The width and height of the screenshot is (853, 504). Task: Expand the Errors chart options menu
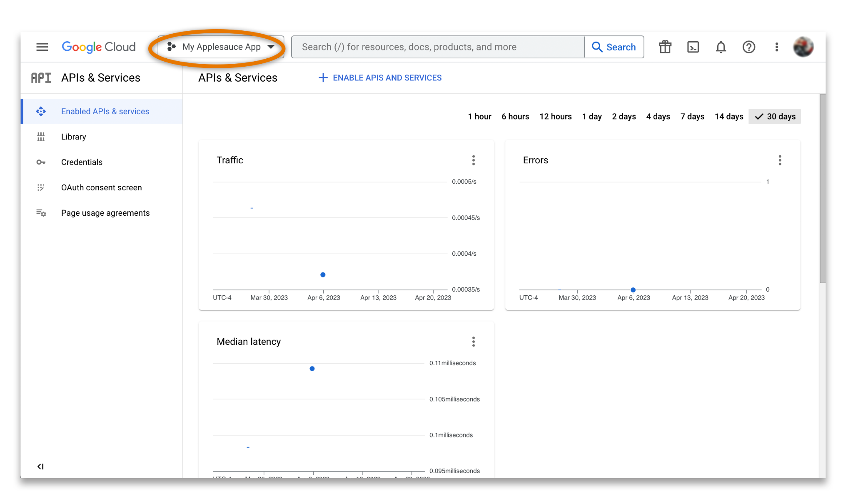tap(780, 160)
